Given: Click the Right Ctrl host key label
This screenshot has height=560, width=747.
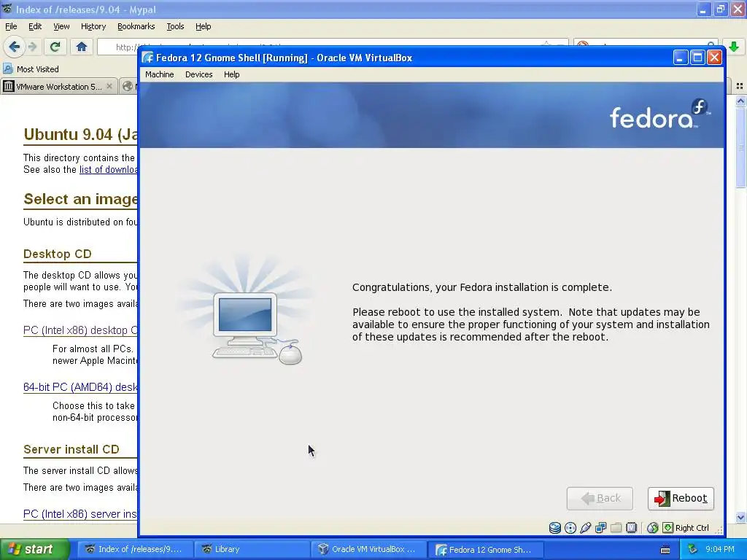Looking at the screenshot, I should [692, 528].
